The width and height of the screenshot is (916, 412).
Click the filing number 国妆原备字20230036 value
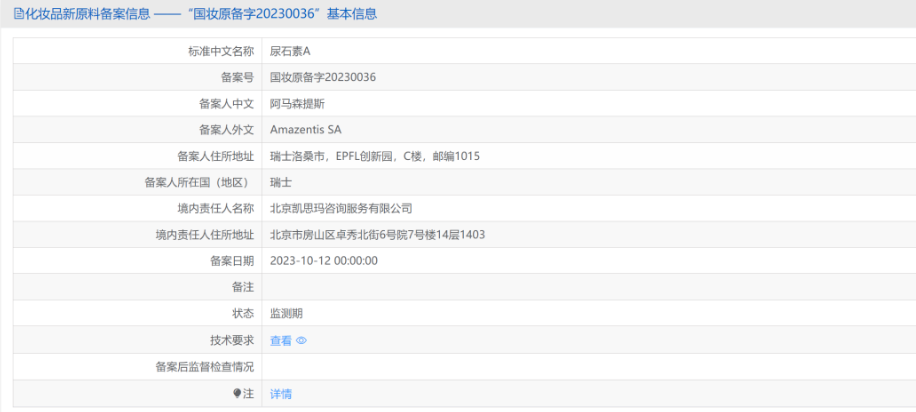click(323, 77)
